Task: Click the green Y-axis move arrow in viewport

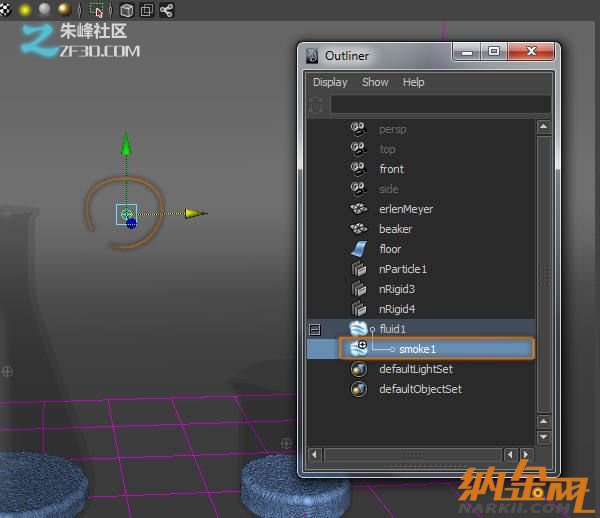Action: tap(126, 143)
